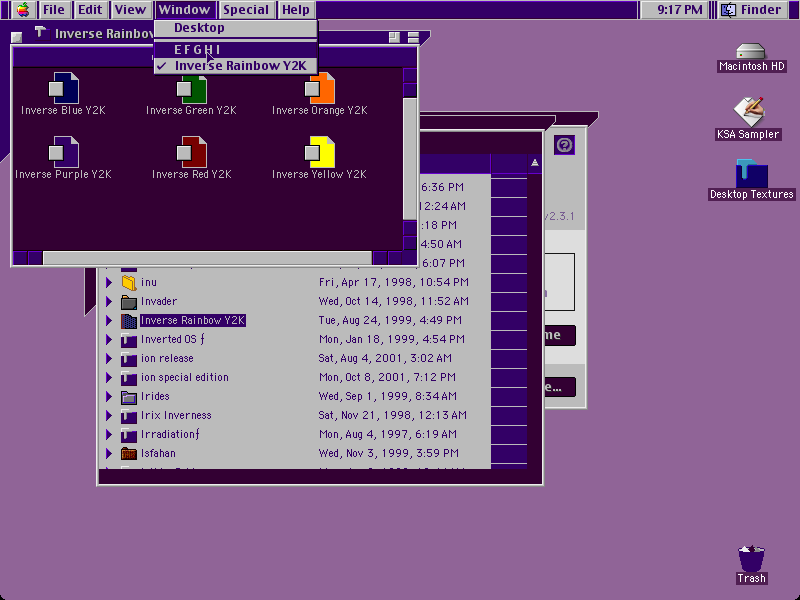
Task: Click the question mark help icon in back window
Action: (564, 145)
